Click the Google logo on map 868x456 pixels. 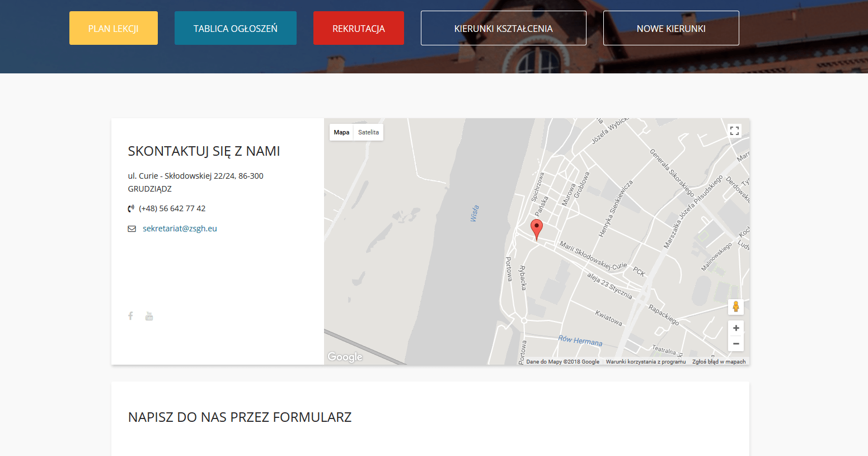[345, 357]
